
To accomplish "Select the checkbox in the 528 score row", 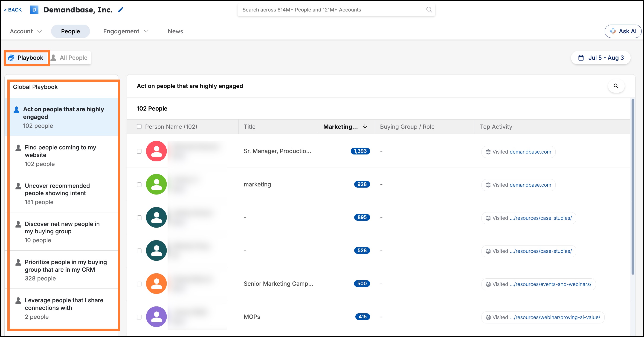I will [x=139, y=251].
